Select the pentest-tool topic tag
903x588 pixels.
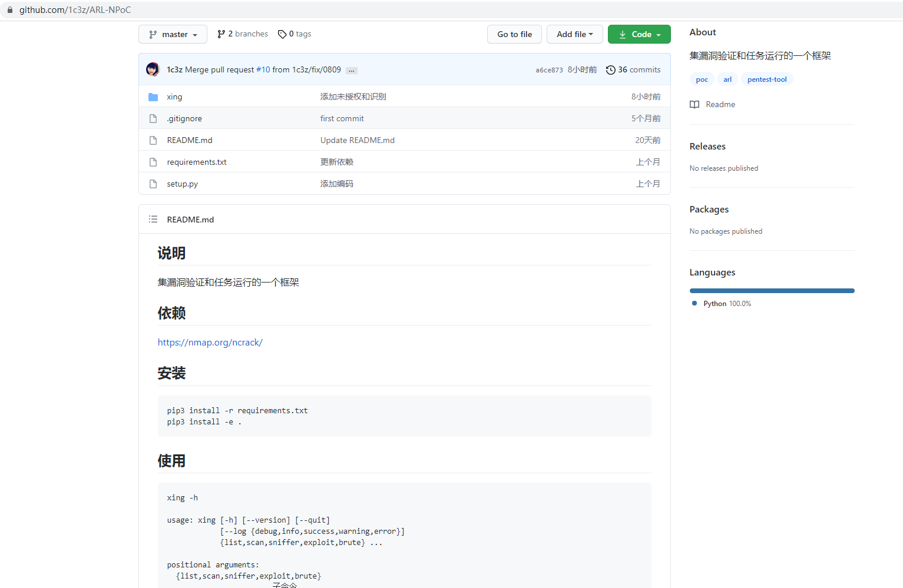click(767, 79)
